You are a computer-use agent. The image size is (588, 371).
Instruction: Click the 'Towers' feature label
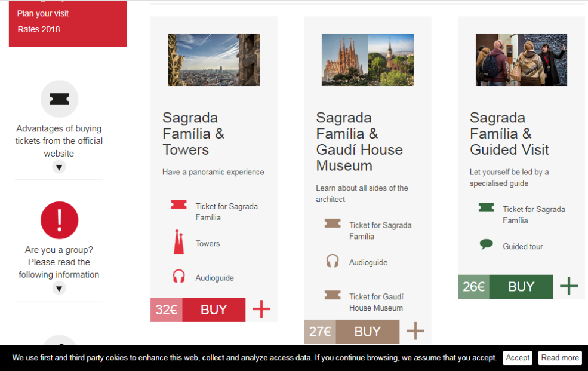point(207,244)
